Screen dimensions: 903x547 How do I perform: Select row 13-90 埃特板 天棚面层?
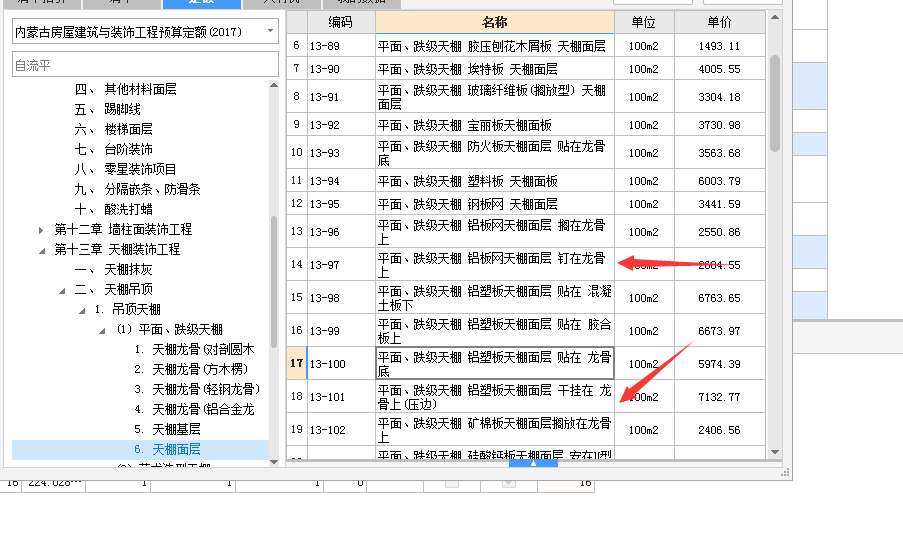(526, 69)
